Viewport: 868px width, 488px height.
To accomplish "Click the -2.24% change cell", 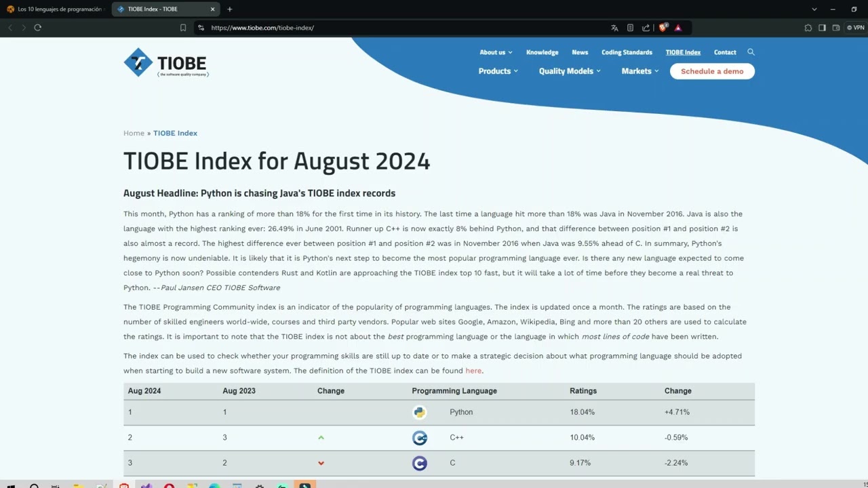I will [x=676, y=463].
